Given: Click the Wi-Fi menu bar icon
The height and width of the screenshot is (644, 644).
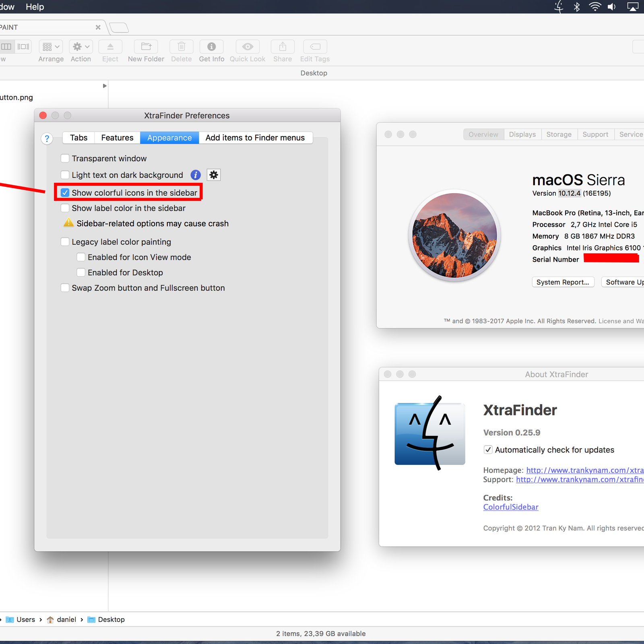Looking at the screenshot, I should pyautogui.click(x=595, y=7).
